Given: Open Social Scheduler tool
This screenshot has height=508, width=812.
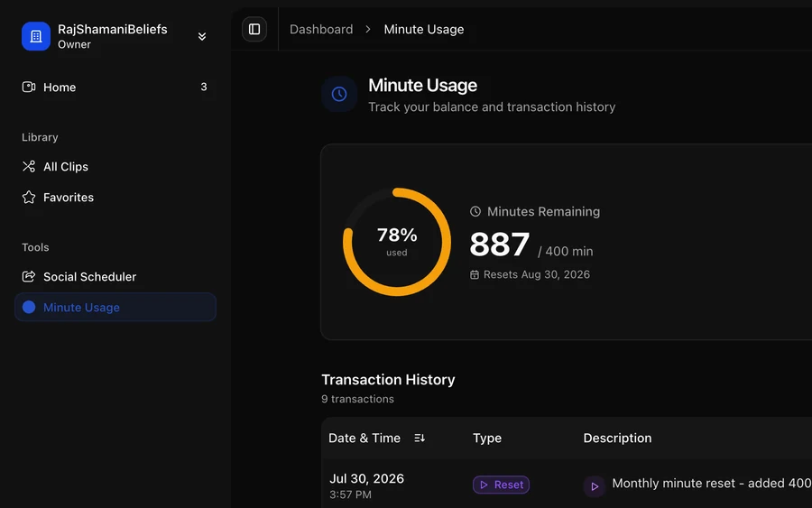Looking at the screenshot, I should (x=115, y=276).
